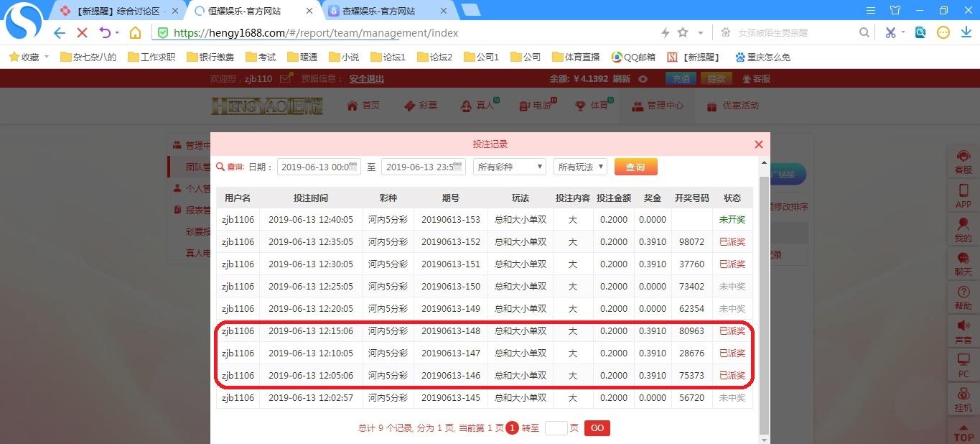This screenshot has width=980, height=444.
Task: Click the 聊天 icon in the right sidebar
Action: (x=963, y=264)
